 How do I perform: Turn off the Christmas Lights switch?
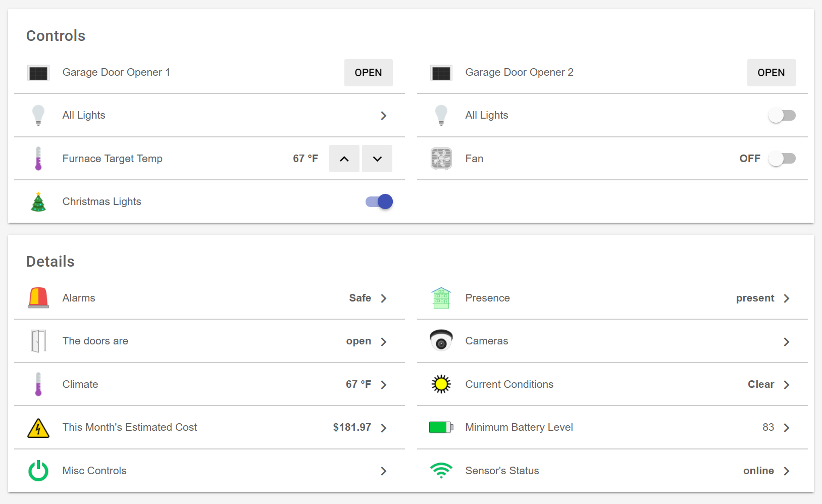tap(379, 202)
